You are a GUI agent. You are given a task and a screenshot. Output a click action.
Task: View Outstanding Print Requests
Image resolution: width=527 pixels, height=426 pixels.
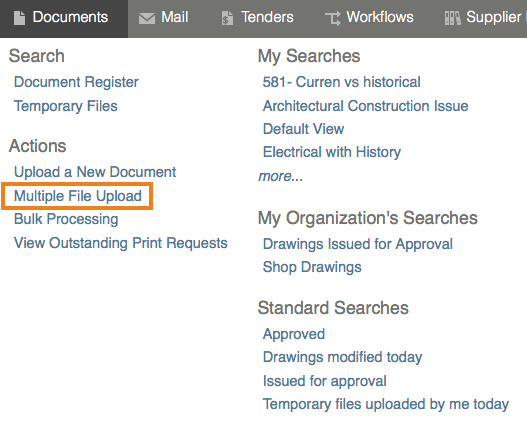tap(121, 243)
